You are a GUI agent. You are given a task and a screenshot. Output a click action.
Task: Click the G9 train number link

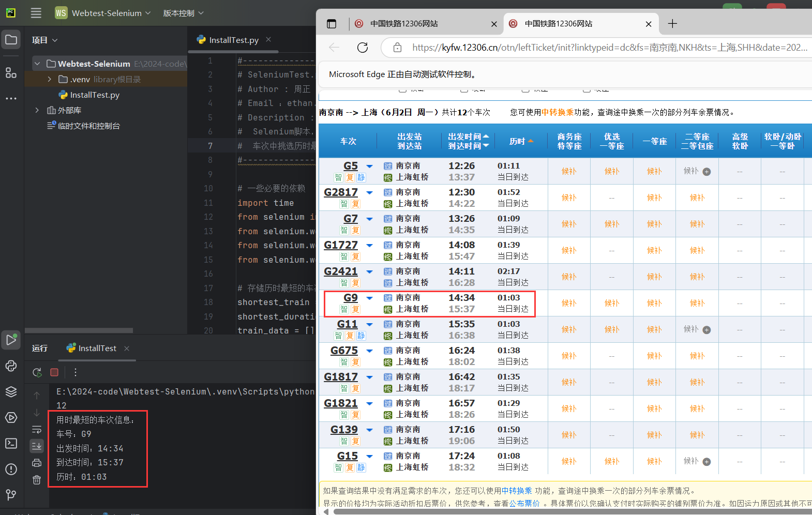351,298
